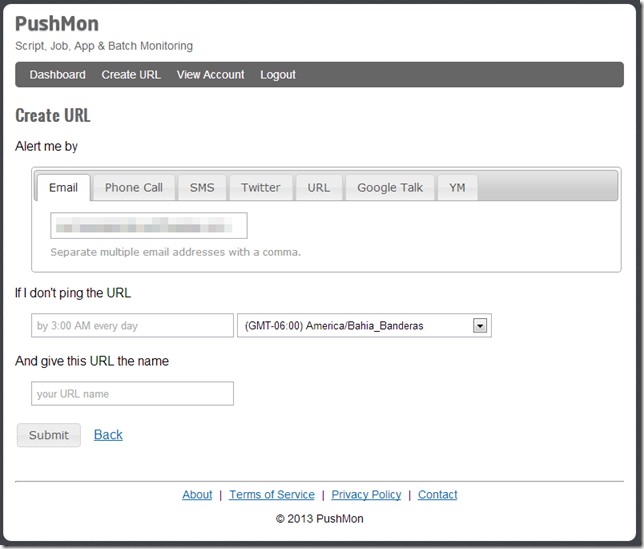644x549 pixels.
Task: Open the Twitter alert tab
Action: pos(261,188)
